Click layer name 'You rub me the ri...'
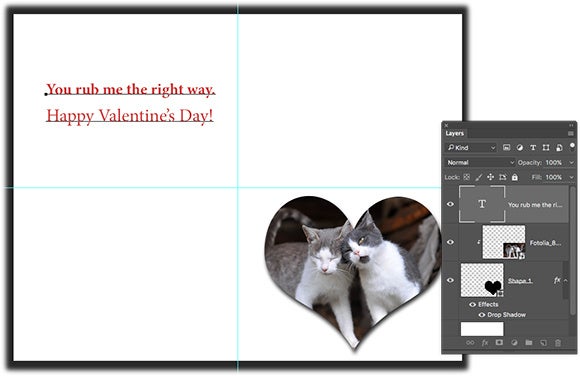 535,205
